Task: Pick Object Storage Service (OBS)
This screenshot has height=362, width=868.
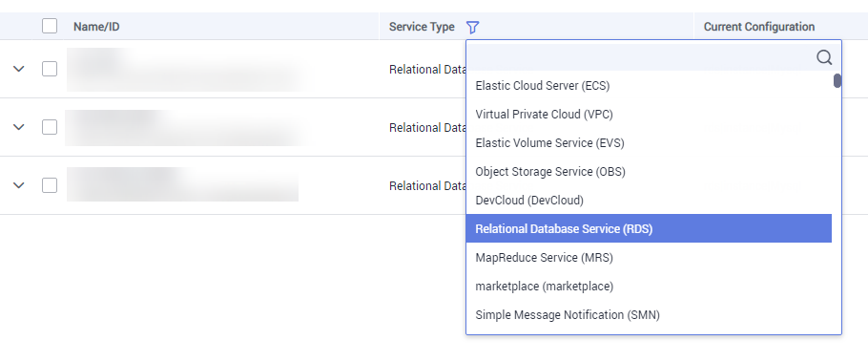Action: click(649, 172)
